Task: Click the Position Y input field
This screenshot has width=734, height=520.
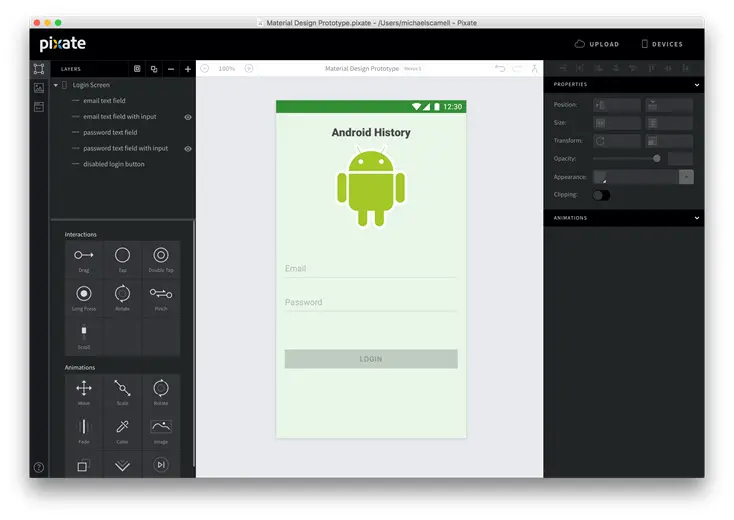Action: pyautogui.click(x=669, y=105)
